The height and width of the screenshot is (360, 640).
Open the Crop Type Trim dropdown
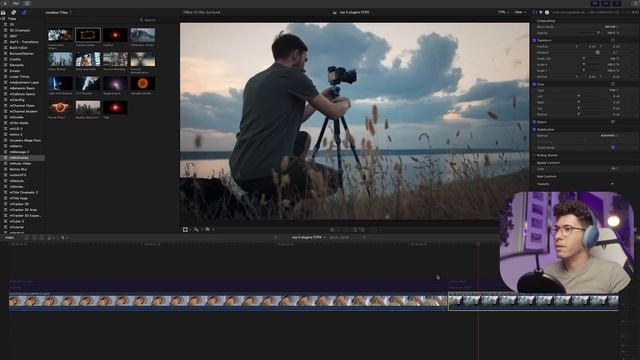click(x=613, y=90)
